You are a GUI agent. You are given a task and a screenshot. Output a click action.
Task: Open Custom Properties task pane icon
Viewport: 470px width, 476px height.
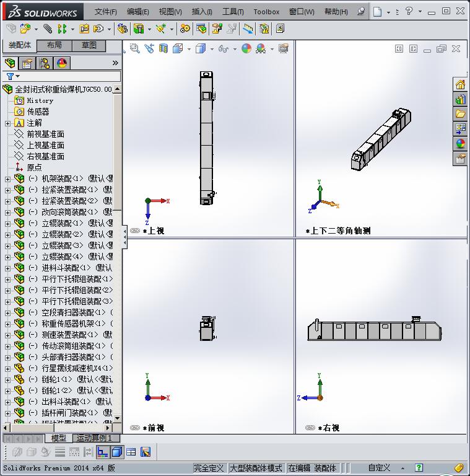point(460,159)
